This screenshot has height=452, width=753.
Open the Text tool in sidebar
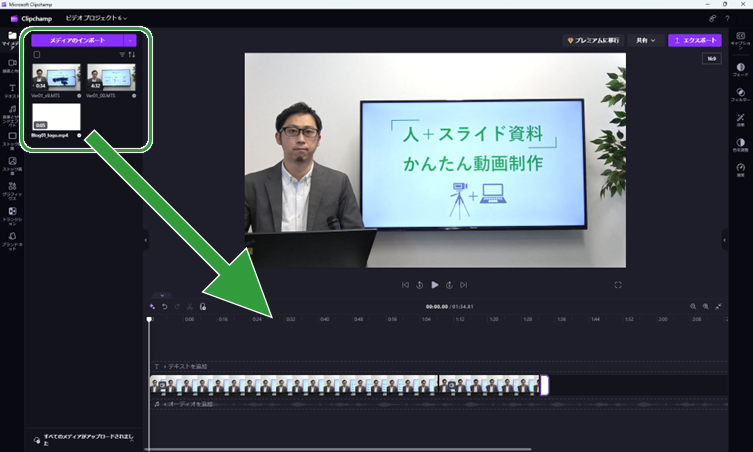tap(12, 91)
